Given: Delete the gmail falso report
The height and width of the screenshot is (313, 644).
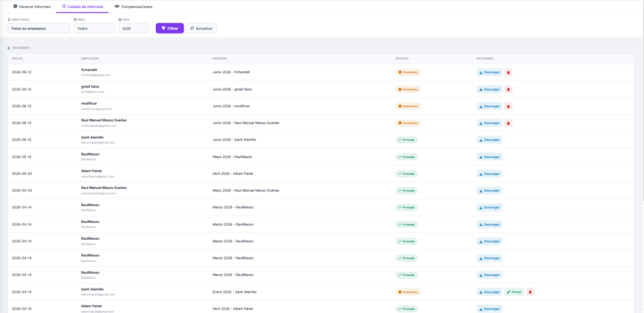Looking at the screenshot, I should (508, 89).
